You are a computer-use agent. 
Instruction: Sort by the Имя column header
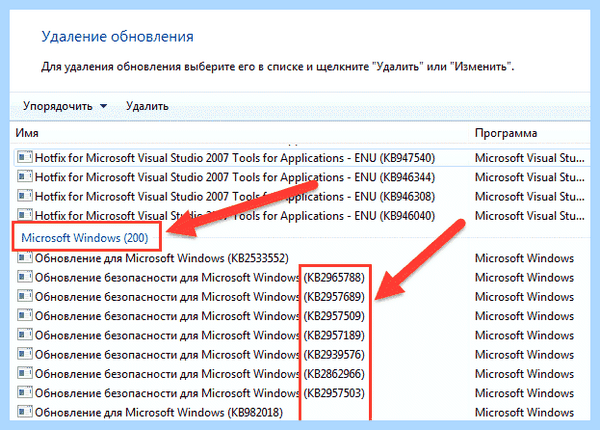pyautogui.click(x=27, y=133)
